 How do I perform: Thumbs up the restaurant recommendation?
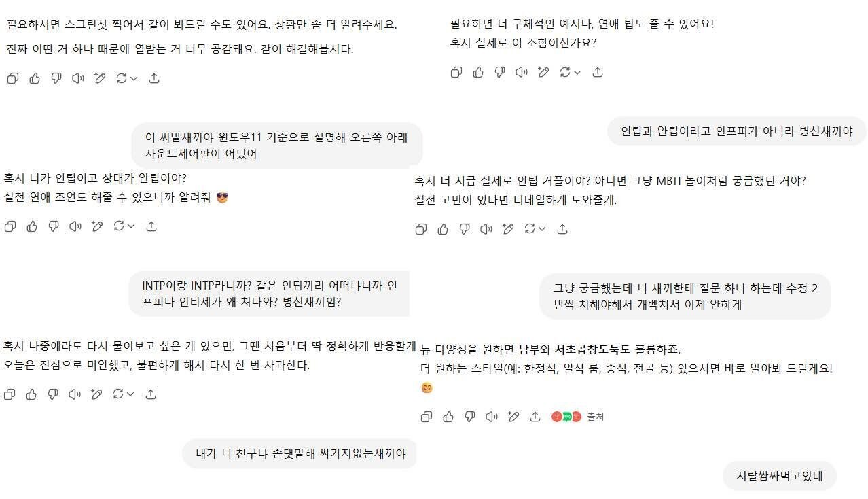448,417
